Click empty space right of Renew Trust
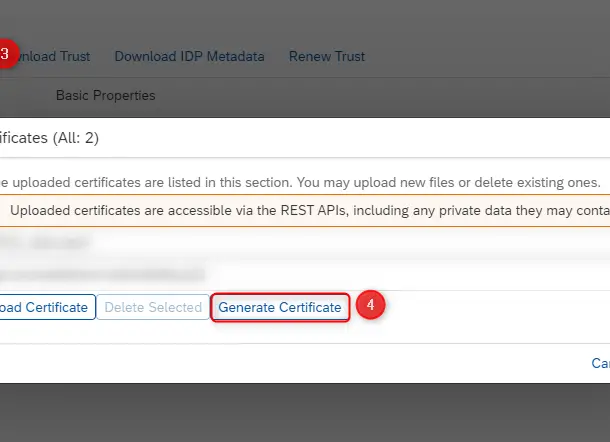Screen dimensions: 610x442 (480, 56)
